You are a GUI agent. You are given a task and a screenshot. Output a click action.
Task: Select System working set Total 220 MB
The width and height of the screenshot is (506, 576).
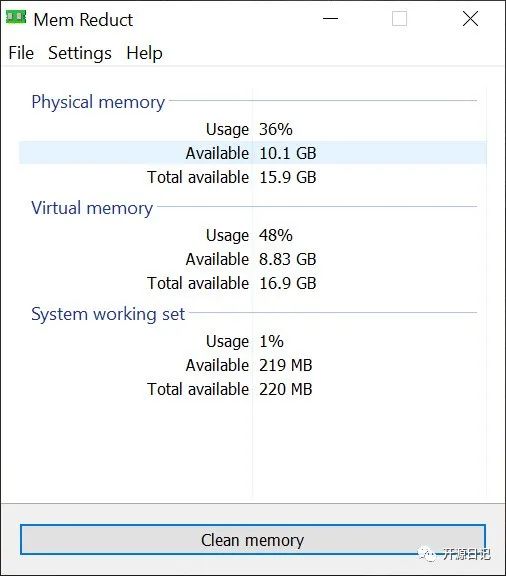(253, 389)
